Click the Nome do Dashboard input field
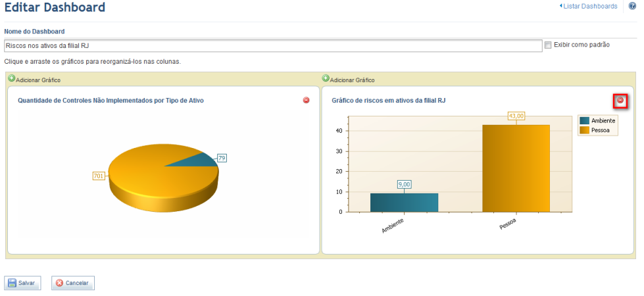Screen dimensions: 644x296 pos(273,45)
